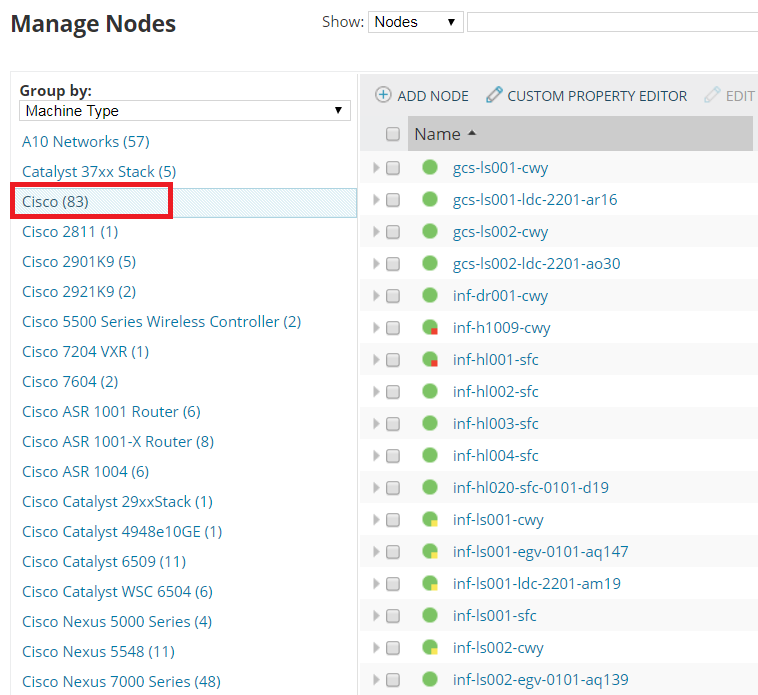Click the status icon for inf-ls001-egv-0101-aq147

430,551
